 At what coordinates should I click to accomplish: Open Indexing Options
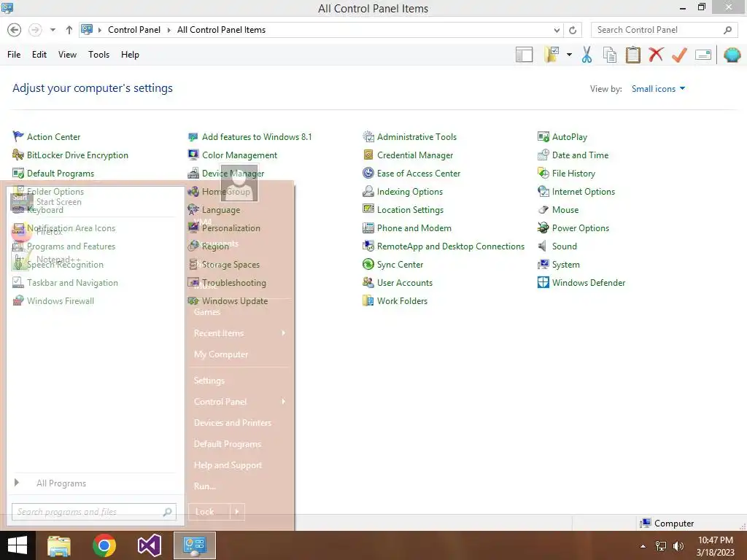click(409, 192)
